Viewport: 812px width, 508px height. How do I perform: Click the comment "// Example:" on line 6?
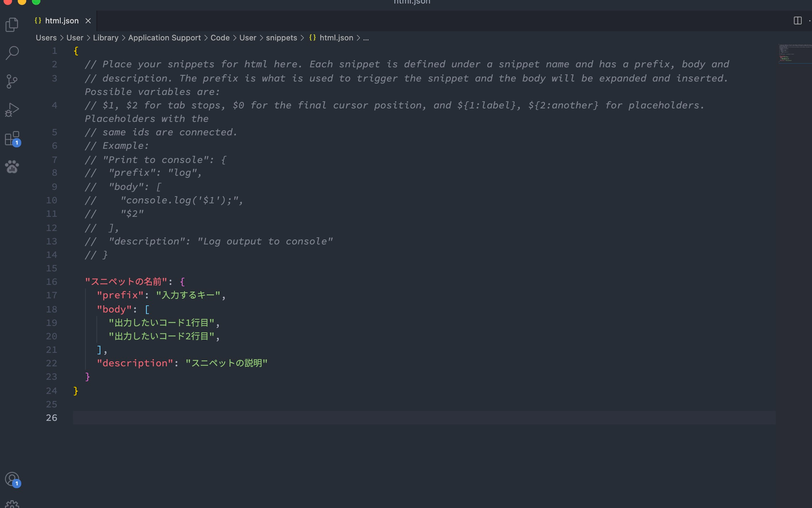[x=117, y=146]
